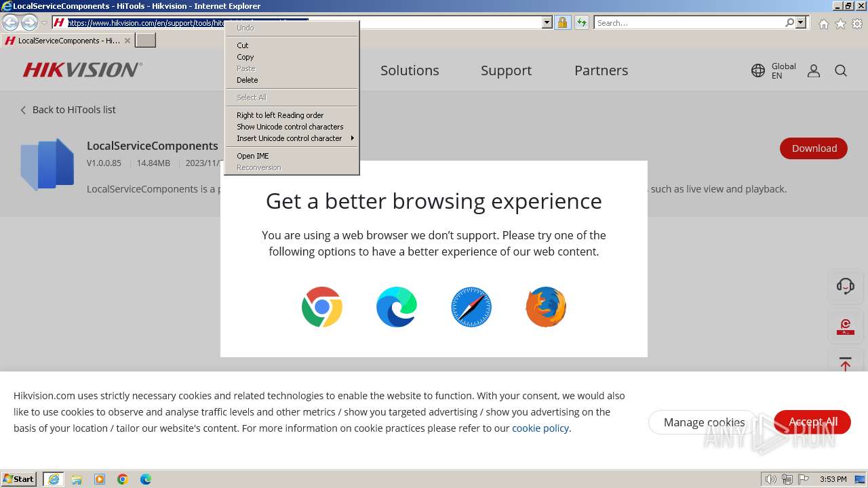Image resolution: width=868 pixels, height=488 pixels.
Task: Click the file size text 14.84MB
Action: [153, 163]
